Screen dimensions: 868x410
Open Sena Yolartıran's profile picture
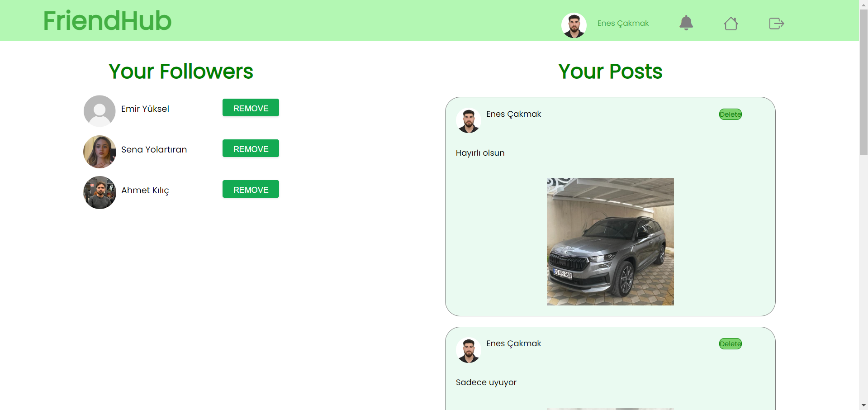pyautogui.click(x=99, y=152)
